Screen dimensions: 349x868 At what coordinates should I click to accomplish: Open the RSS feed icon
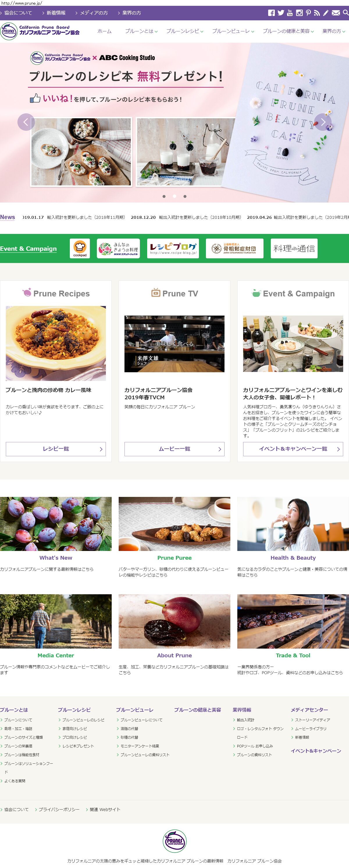(317, 13)
